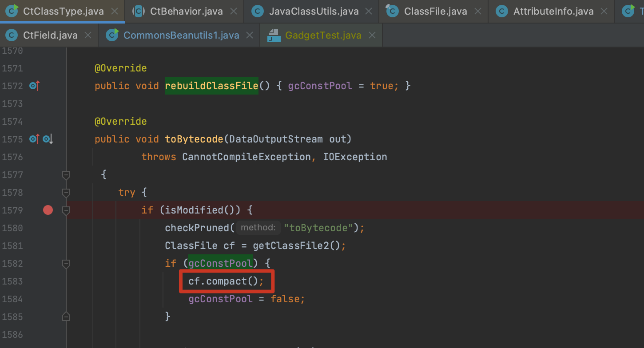The image size is (644, 348).
Task: Collapse the try block fold at line 1578
Action: click(66, 192)
